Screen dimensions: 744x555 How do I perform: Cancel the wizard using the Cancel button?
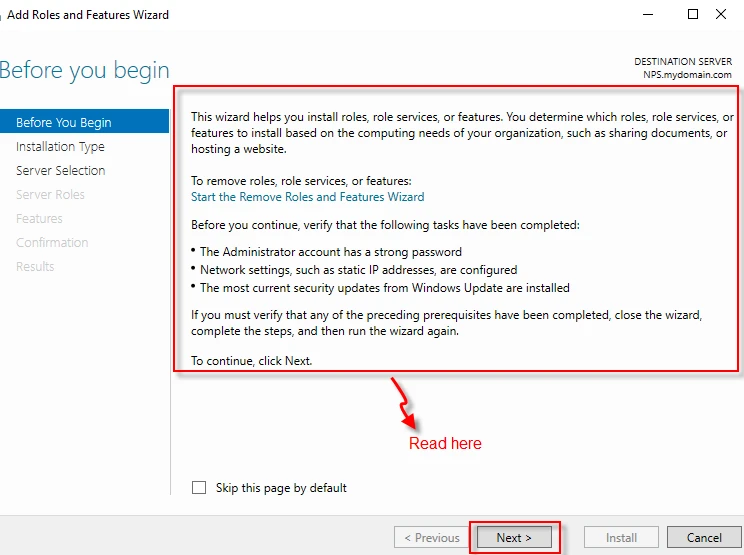click(x=704, y=538)
